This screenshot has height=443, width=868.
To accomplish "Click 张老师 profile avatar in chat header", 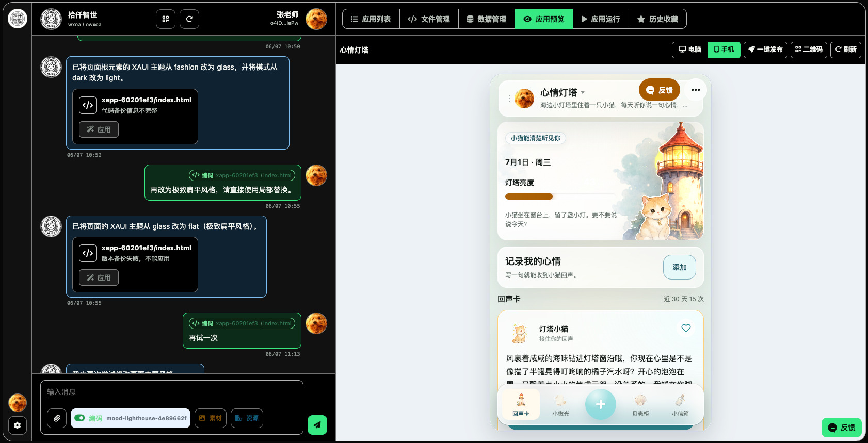I will click(316, 19).
